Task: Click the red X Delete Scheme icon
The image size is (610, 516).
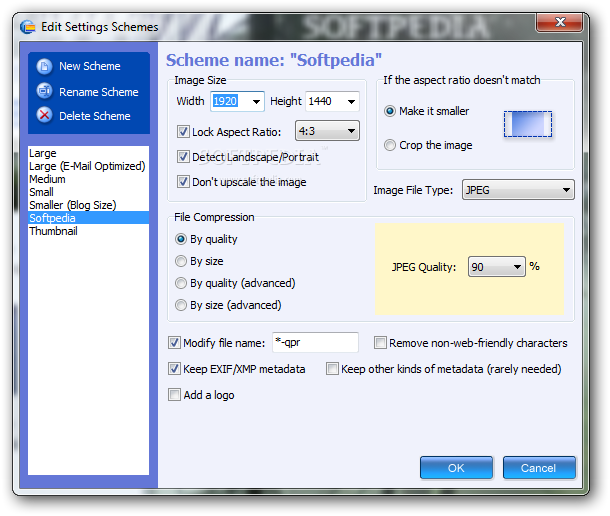Action: point(44,115)
